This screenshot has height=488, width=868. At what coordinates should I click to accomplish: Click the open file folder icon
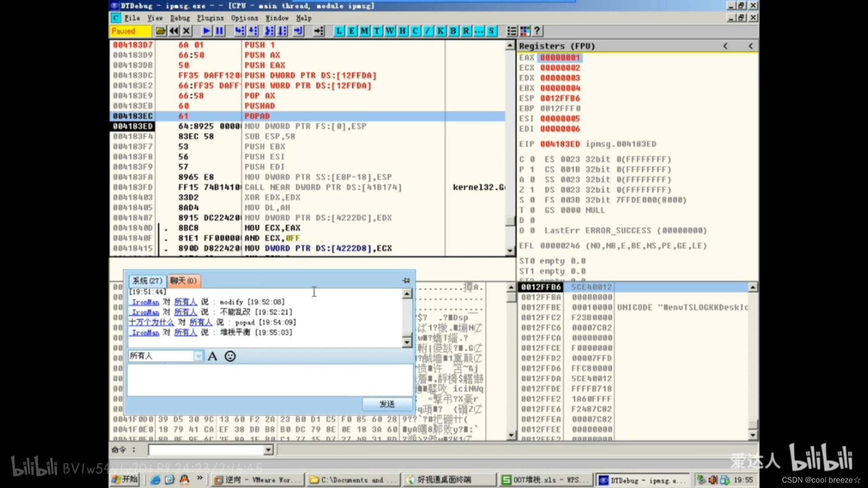pyautogui.click(x=160, y=31)
